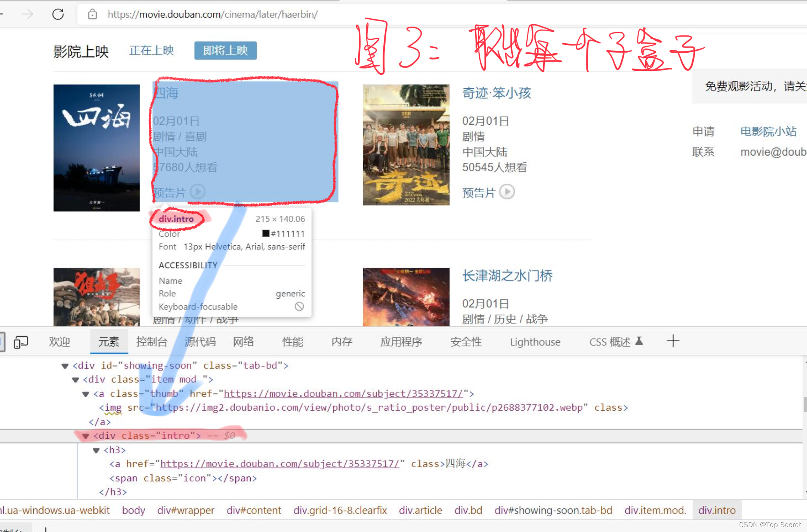Click the browser reload icon
Image resolution: width=807 pixels, height=532 pixels.
point(58,15)
